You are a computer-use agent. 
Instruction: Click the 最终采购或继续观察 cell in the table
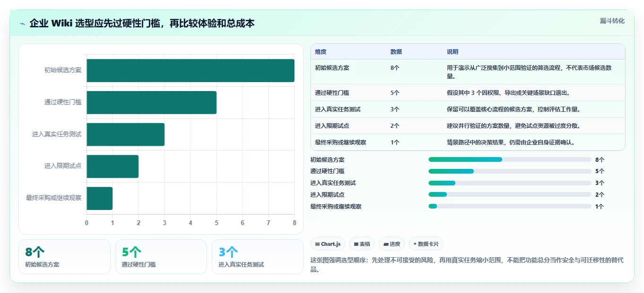click(341, 142)
